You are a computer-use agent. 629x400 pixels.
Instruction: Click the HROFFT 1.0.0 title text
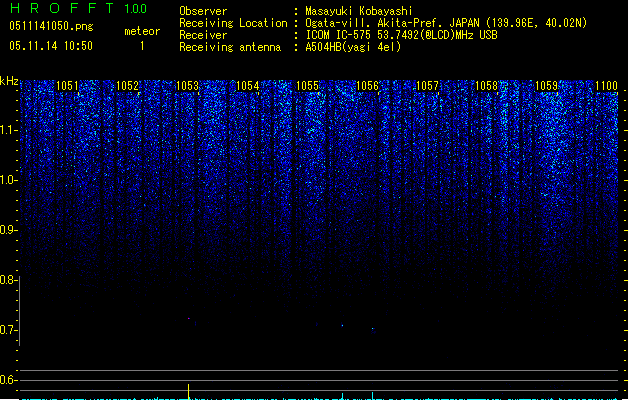click(x=79, y=8)
